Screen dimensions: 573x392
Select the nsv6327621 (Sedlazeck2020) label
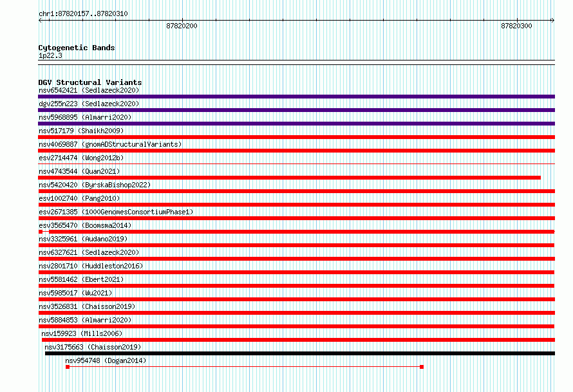[x=89, y=252]
